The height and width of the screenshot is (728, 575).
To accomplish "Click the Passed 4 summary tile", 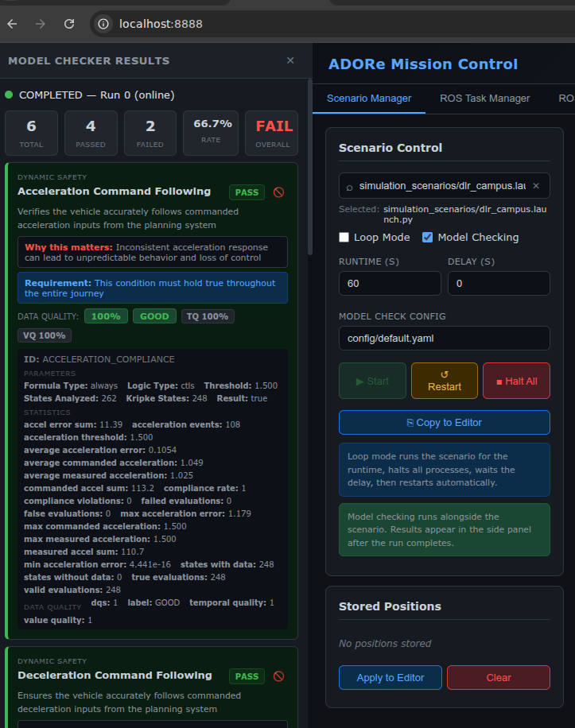I will tap(91, 134).
